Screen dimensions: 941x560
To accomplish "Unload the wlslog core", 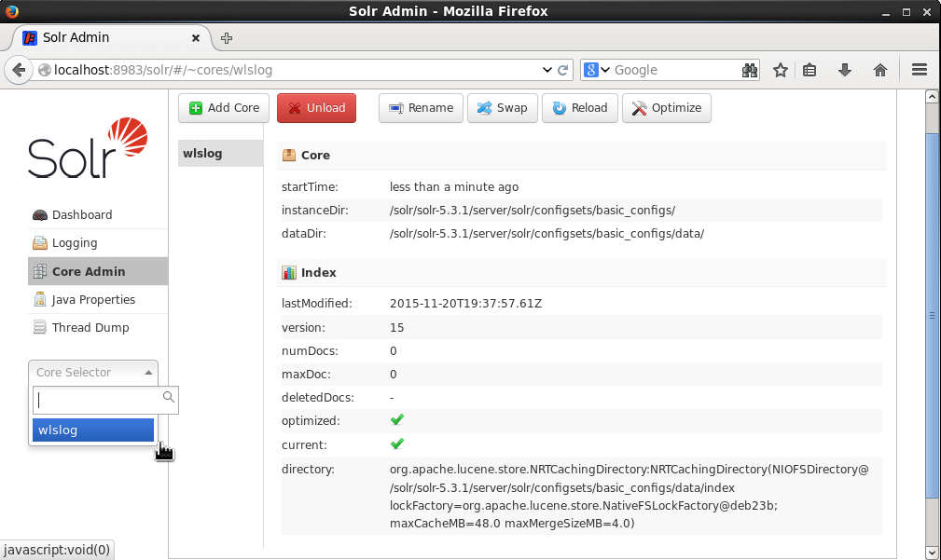I will (x=316, y=108).
